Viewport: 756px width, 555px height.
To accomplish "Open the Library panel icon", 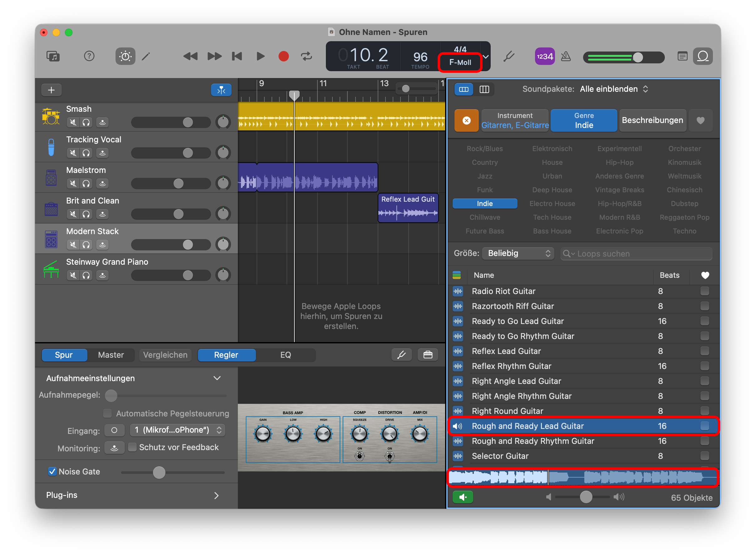I will point(53,56).
